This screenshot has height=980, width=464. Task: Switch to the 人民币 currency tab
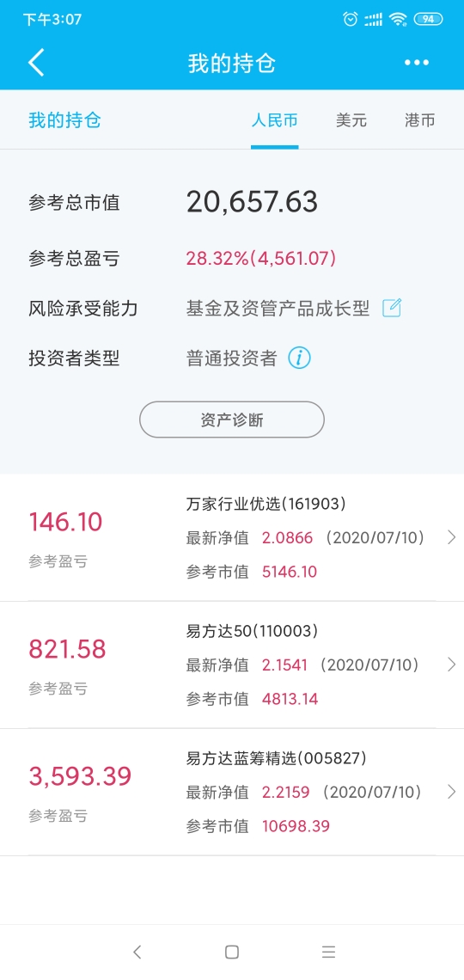[x=275, y=120]
